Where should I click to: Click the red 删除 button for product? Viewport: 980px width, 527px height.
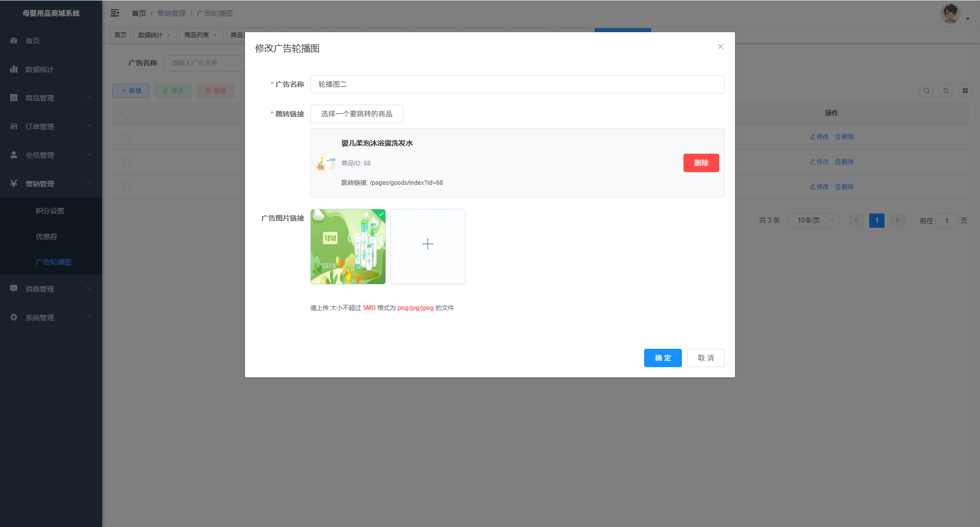point(701,163)
